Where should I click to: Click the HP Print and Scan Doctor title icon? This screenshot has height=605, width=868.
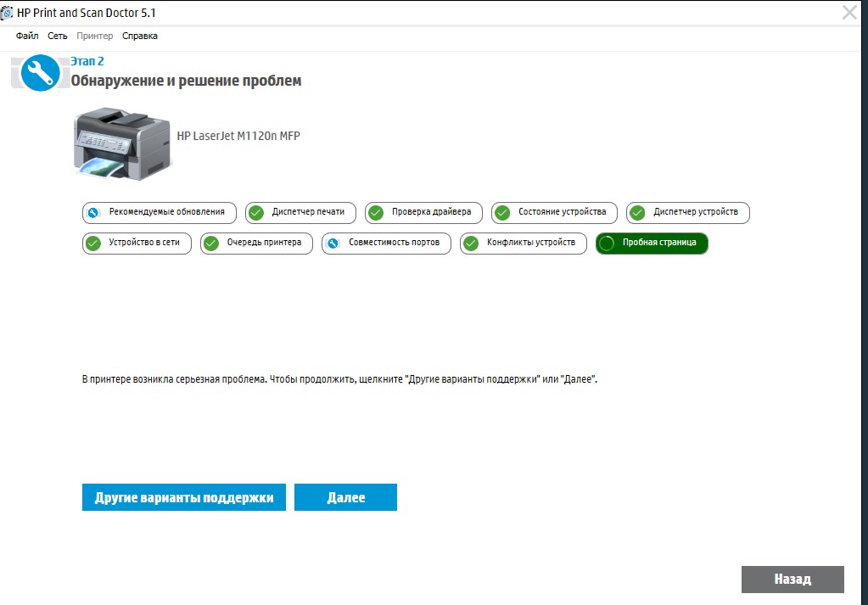click(7, 12)
